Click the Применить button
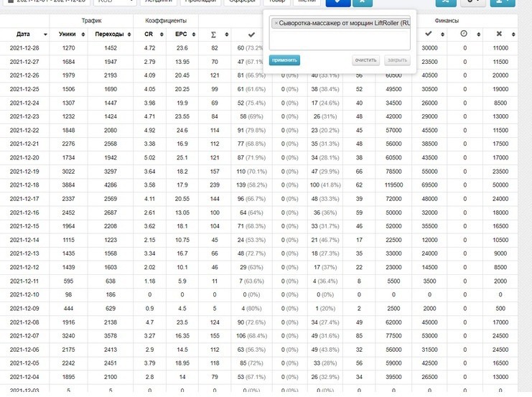The image size is (532, 397). pyautogui.click(x=284, y=60)
